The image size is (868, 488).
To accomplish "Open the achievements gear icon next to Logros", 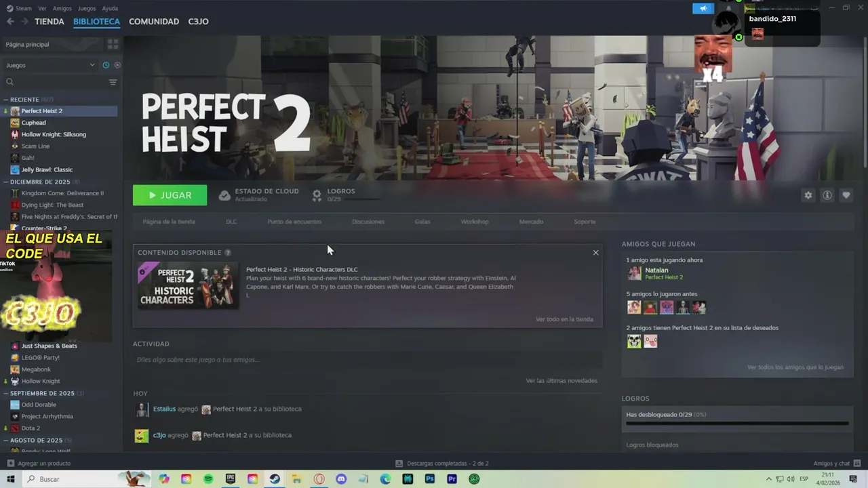I will [317, 195].
